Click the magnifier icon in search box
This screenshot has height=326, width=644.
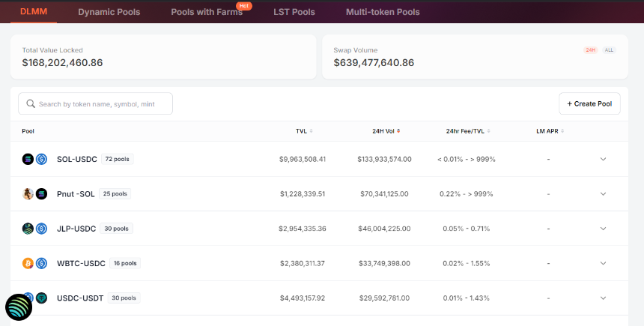coord(31,103)
